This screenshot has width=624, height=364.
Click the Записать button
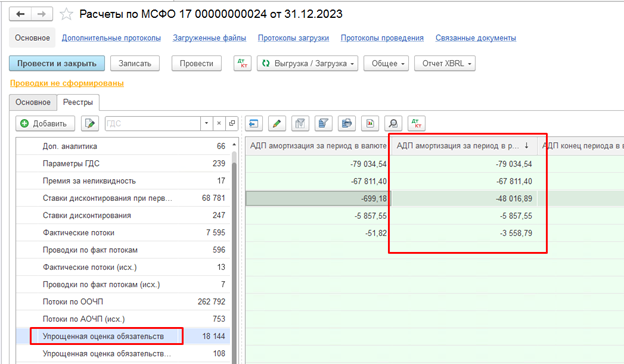click(x=135, y=63)
